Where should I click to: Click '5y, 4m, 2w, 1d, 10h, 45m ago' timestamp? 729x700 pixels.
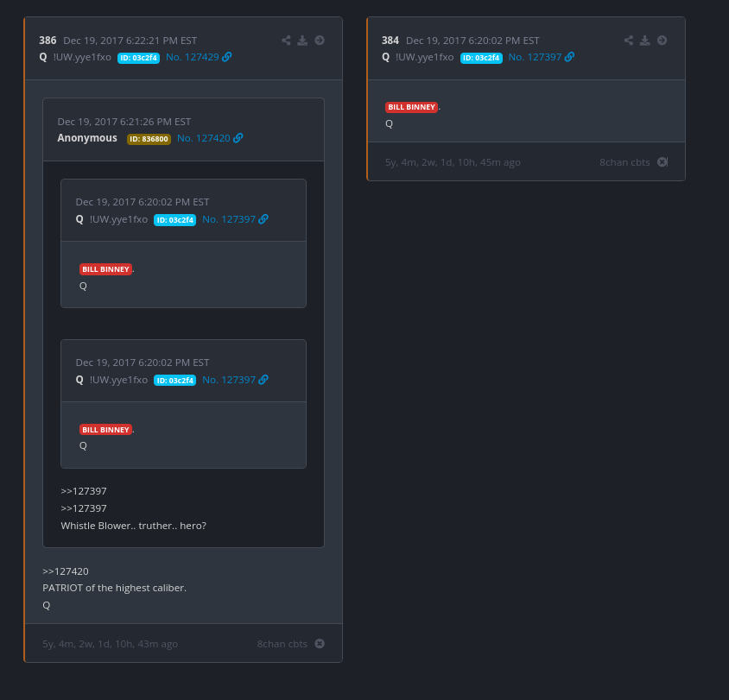pyautogui.click(x=453, y=162)
